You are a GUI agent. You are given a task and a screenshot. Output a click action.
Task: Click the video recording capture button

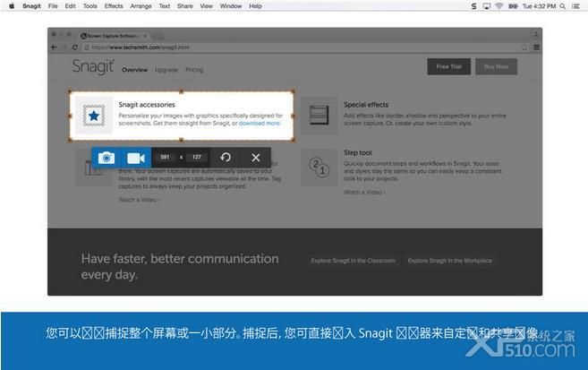point(136,158)
